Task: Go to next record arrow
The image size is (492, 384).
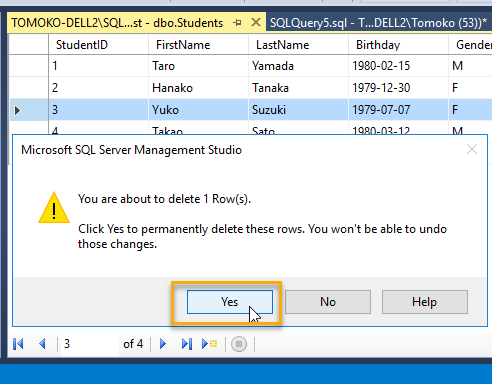Action: [x=163, y=344]
